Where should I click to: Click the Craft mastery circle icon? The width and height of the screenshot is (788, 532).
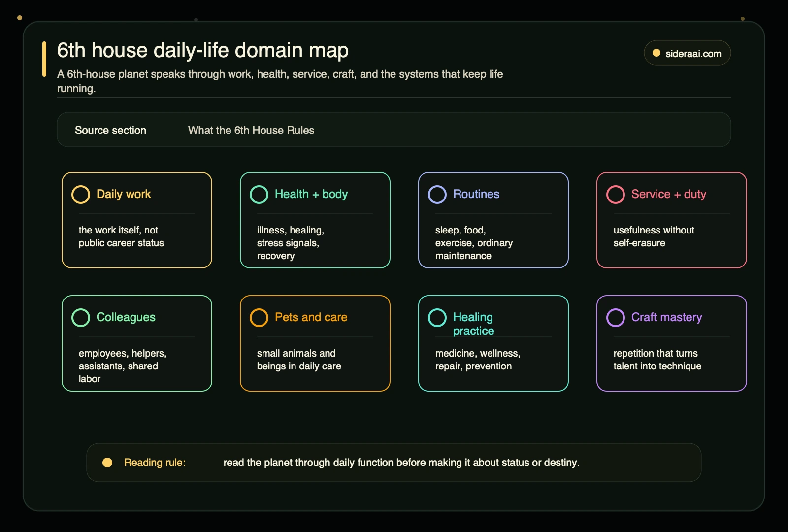[x=616, y=318]
